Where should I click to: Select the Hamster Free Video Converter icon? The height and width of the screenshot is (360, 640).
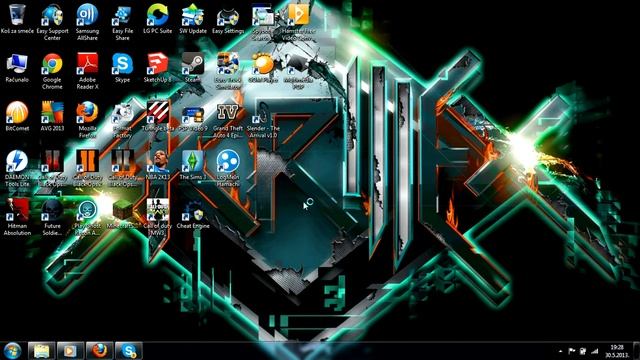click(x=298, y=22)
